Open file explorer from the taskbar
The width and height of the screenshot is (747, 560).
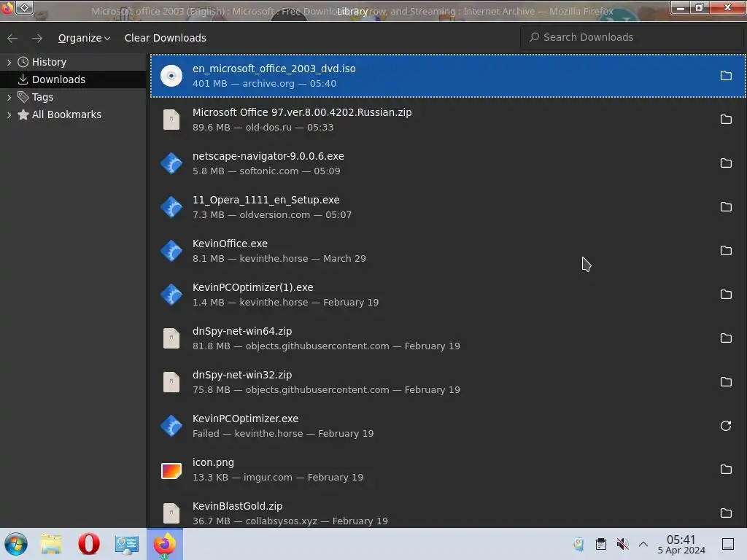(51, 544)
